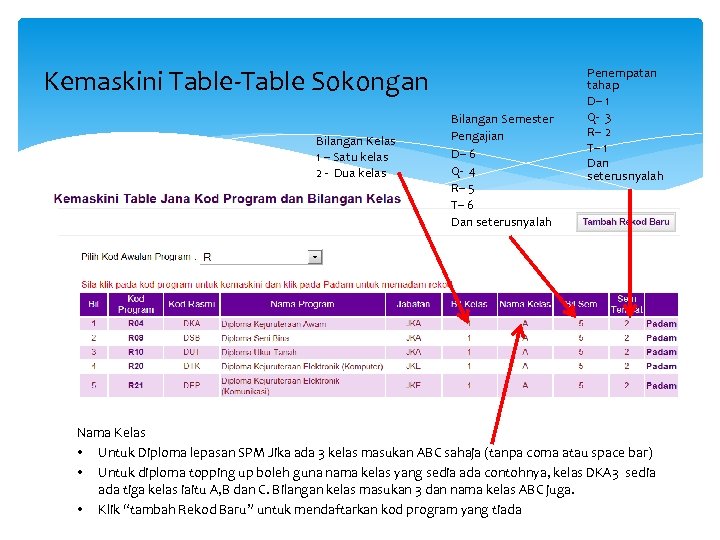Click the DSB official code cell
The image size is (720, 540).
[191, 338]
